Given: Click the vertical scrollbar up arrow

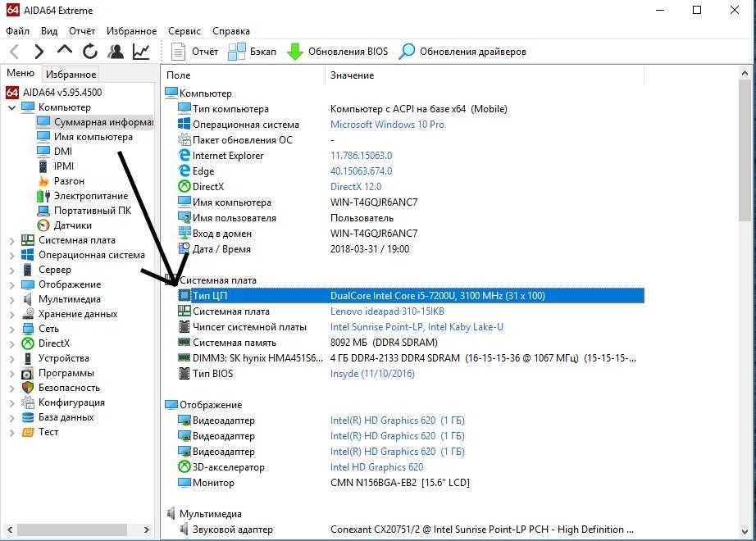Looking at the screenshot, I should 745,73.
